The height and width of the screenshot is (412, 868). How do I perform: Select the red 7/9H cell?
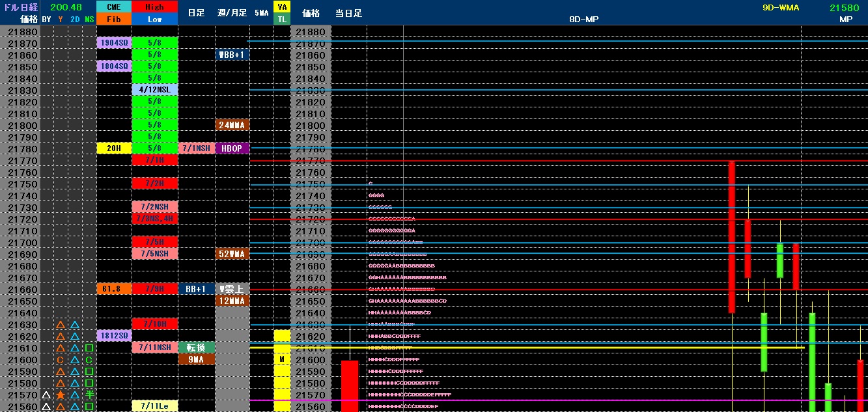pos(155,289)
